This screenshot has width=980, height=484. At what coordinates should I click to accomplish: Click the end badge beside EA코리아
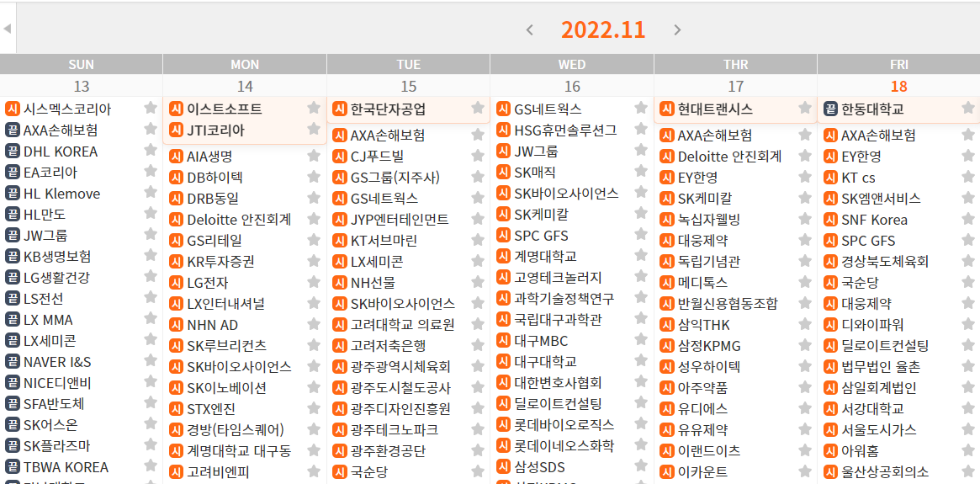click(x=12, y=172)
